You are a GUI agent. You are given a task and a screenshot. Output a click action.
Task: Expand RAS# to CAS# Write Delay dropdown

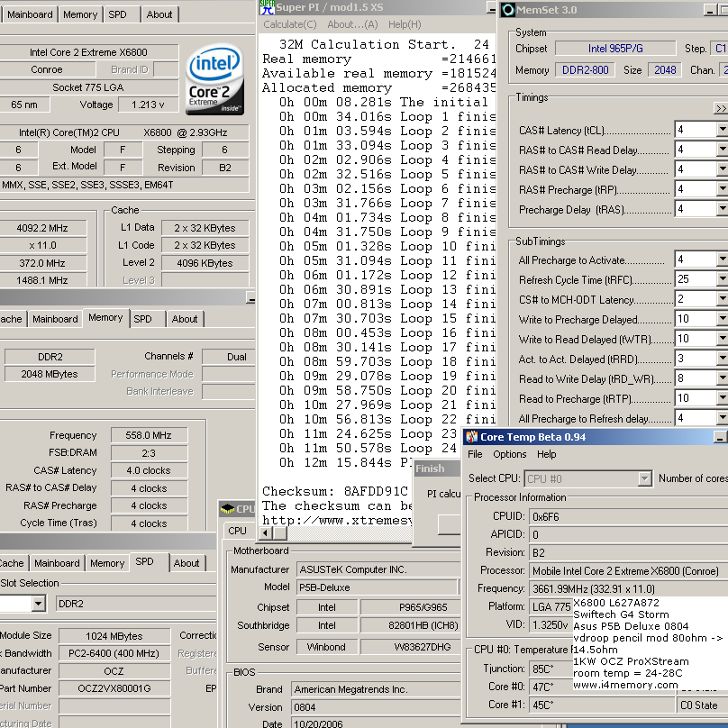(x=723, y=169)
